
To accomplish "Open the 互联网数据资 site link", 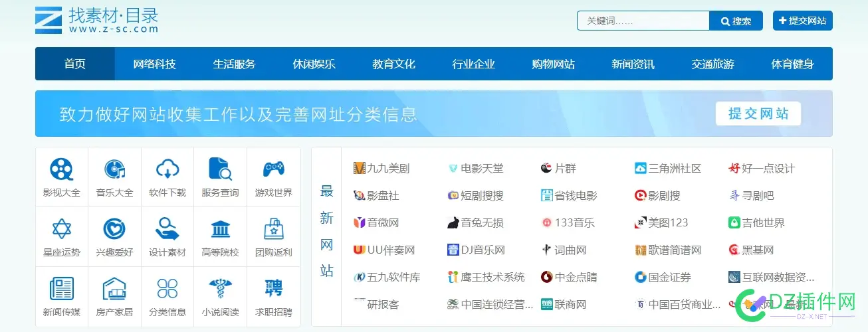I will [778, 277].
